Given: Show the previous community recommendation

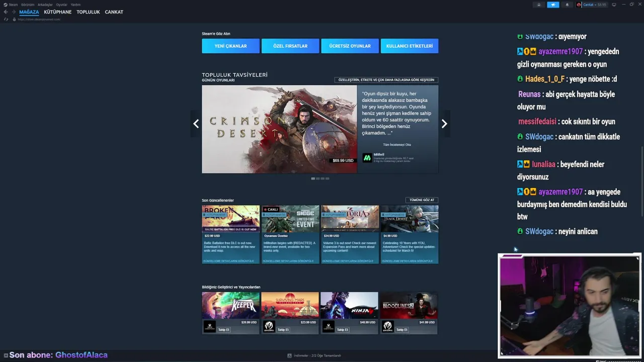Looking at the screenshot, I should (196, 124).
